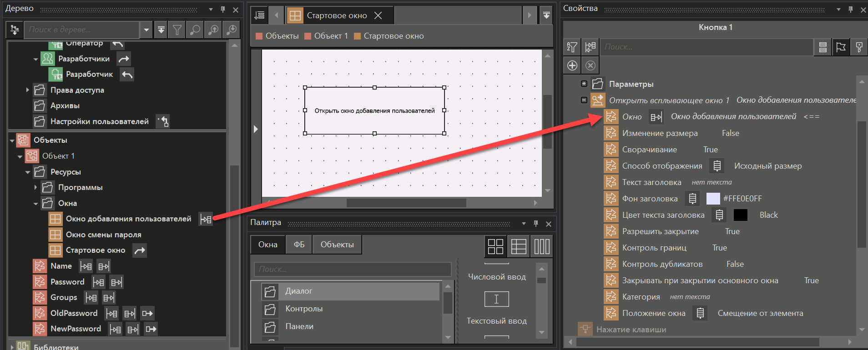868x350 pixels.
Task: Collapse the Окна folder in the tree
Action: pyautogui.click(x=36, y=204)
